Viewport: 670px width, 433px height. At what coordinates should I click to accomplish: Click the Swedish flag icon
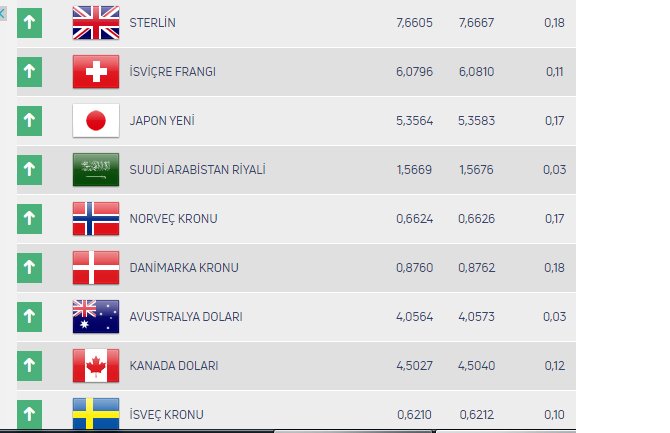pos(96,411)
